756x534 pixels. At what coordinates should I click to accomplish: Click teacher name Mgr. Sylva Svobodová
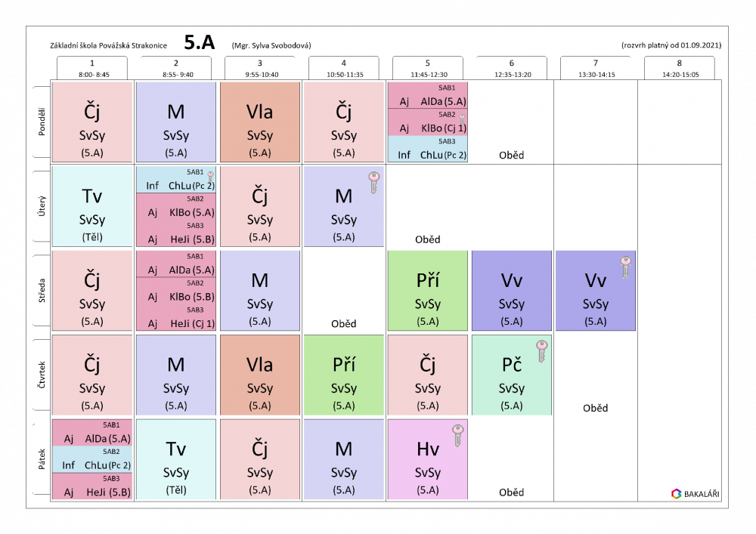(x=271, y=46)
